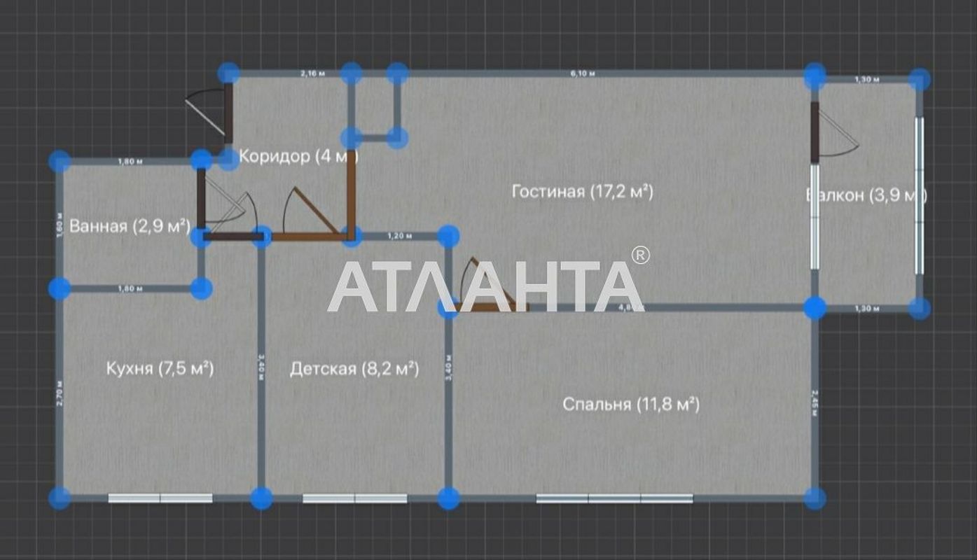977x560 pixels.
Task: Click the kitchen's bottom-left corner handle
Action: 60,498
